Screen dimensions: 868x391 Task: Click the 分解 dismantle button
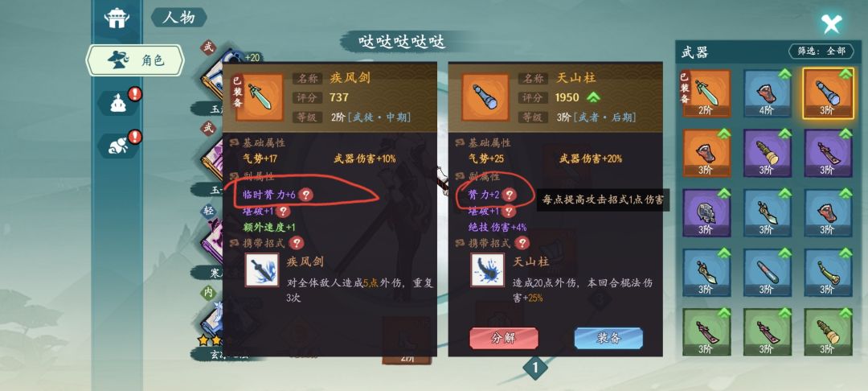click(x=504, y=338)
